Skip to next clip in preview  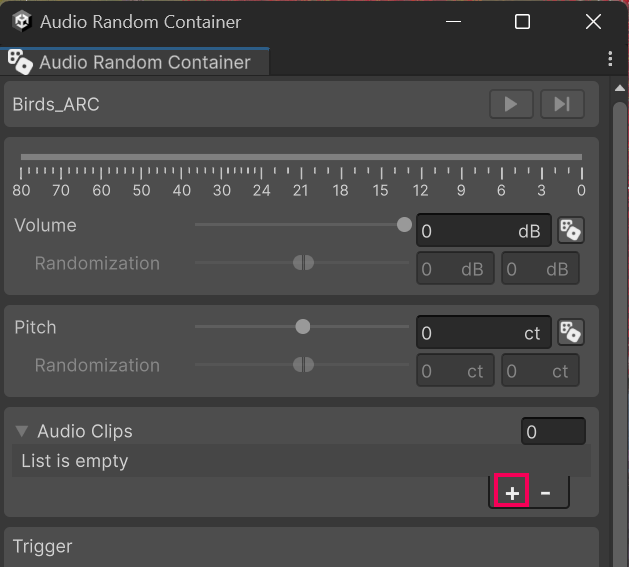tap(562, 104)
